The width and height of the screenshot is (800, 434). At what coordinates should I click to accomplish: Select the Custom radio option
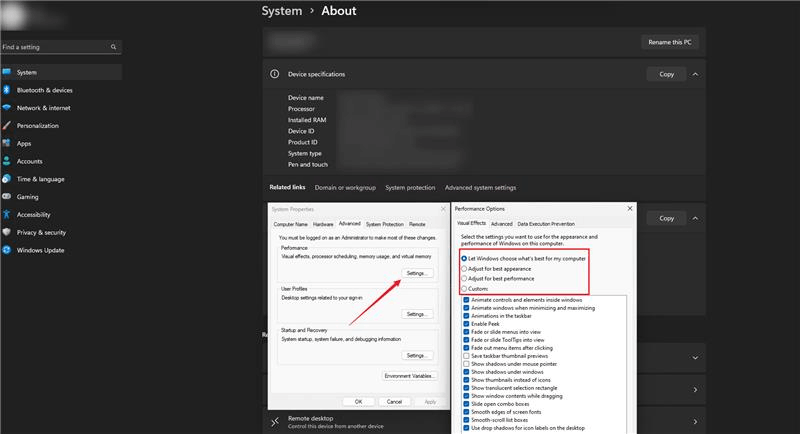coord(464,289)
